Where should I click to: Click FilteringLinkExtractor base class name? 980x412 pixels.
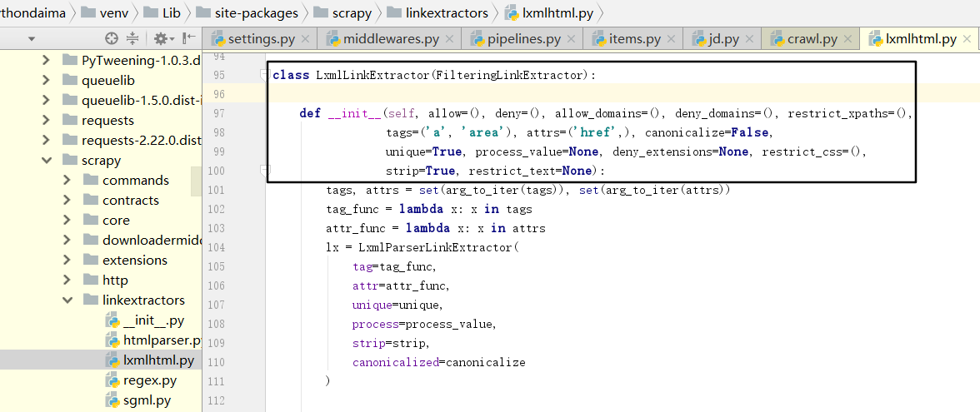(x=510, y=75)
